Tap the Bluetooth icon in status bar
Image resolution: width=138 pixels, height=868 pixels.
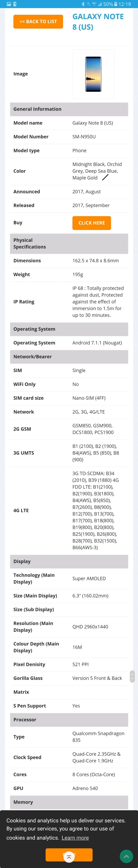click(83, 4)
